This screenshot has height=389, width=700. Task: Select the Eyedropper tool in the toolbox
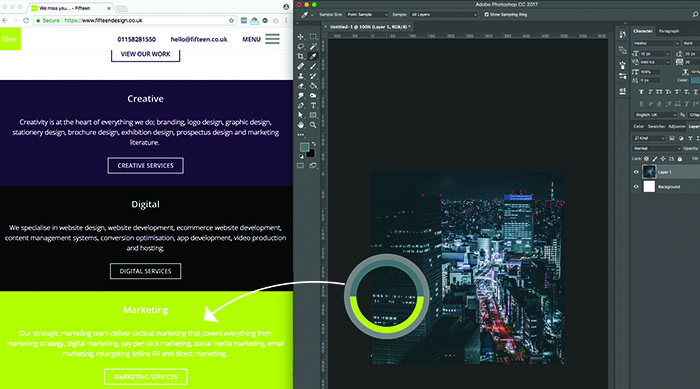pos(313,56)
